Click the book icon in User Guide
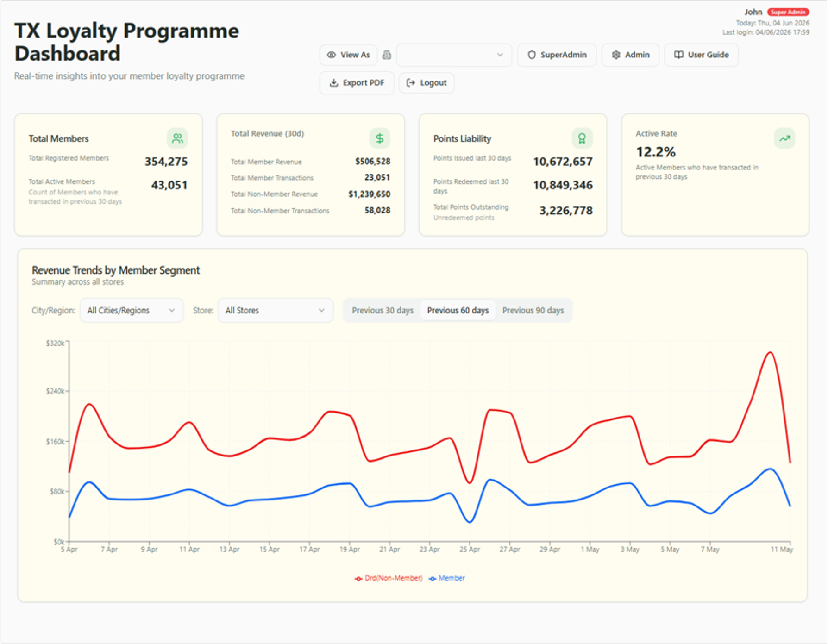Image resolution: width=828 pixels, height=644 pixels. pyautogui.click(x=678, y=55)
